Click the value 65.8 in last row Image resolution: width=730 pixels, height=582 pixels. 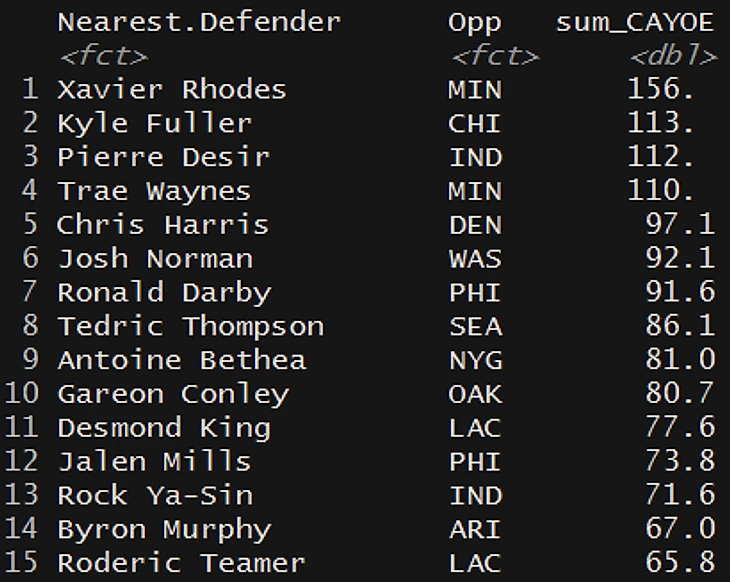click(680, 563)
